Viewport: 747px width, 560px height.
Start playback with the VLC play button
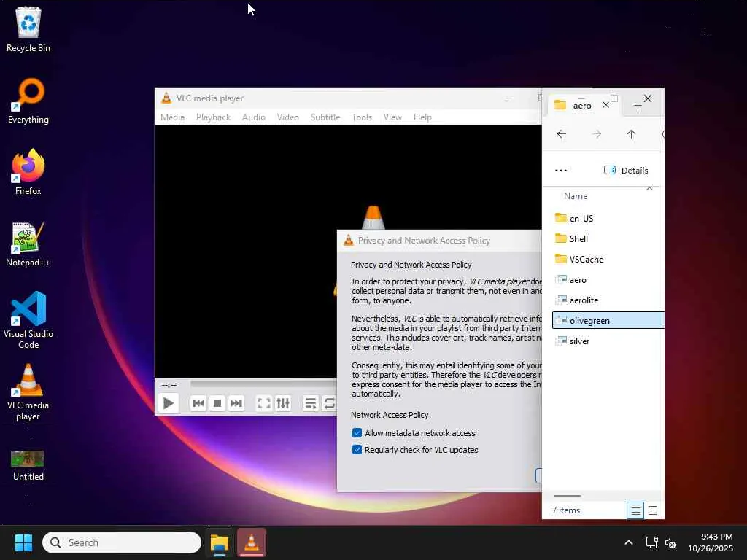click(169, 403)
